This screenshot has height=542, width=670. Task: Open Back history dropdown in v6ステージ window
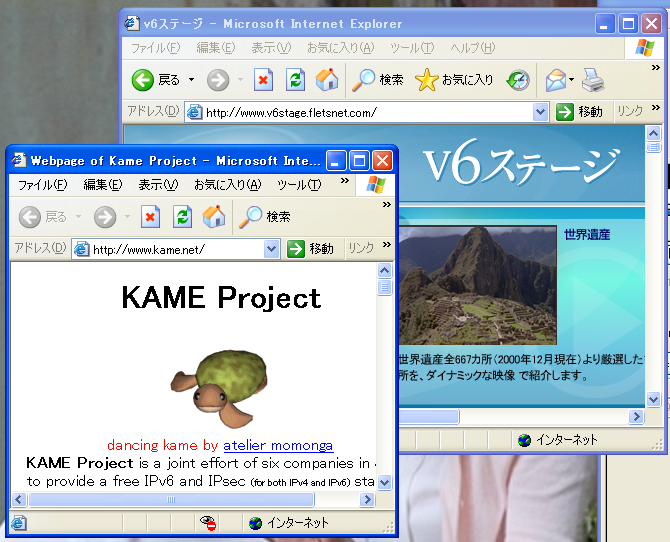191,80
